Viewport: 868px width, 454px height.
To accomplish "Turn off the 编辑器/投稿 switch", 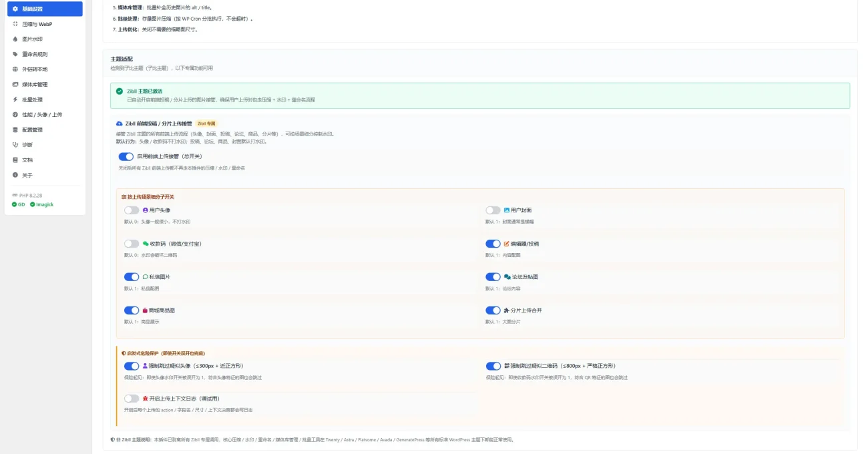I will [493, 244].
